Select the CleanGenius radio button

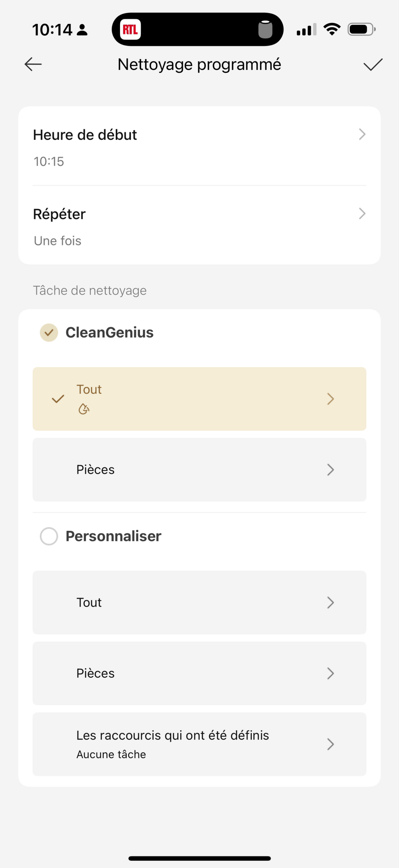click(49, 332)
